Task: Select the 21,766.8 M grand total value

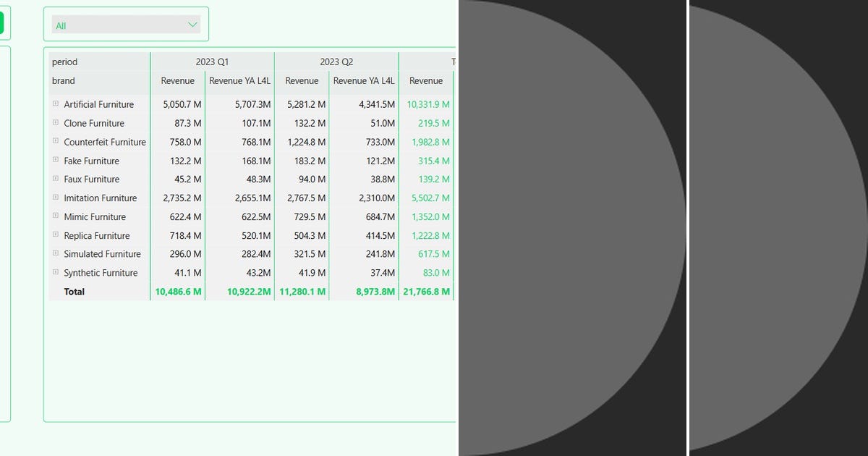Action: pos(425,291)
